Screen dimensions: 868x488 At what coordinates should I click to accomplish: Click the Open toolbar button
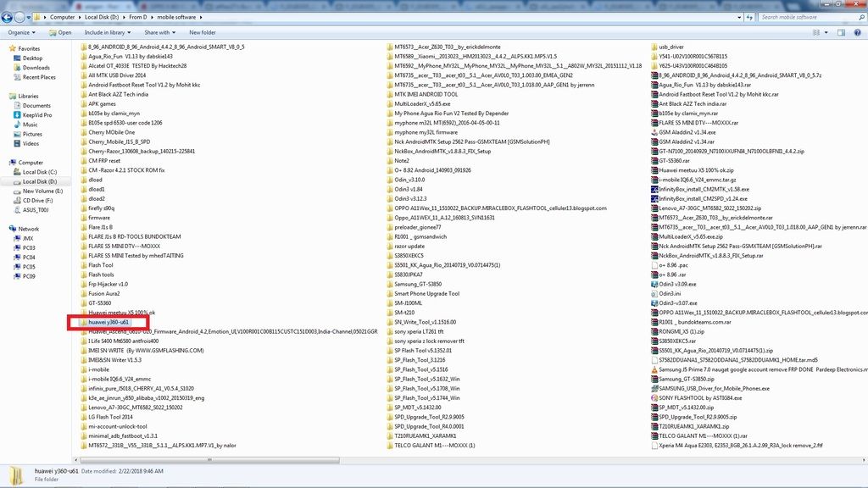61,32
